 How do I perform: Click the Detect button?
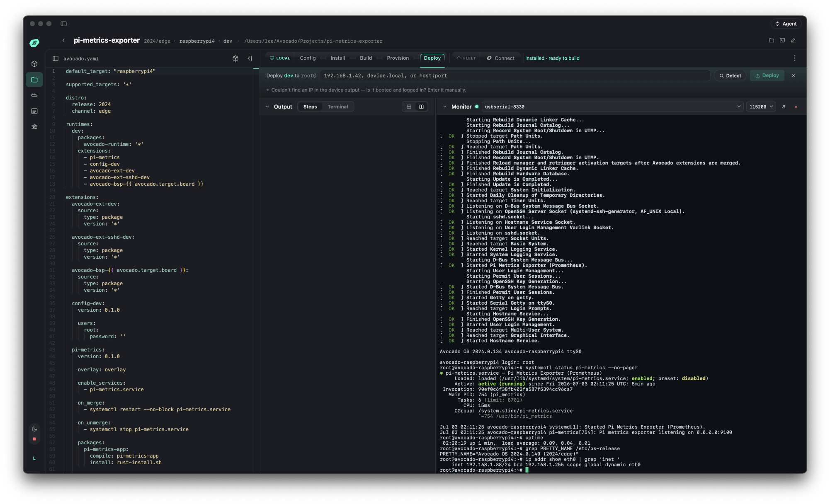pyautogui.click(x=730, y=75)
